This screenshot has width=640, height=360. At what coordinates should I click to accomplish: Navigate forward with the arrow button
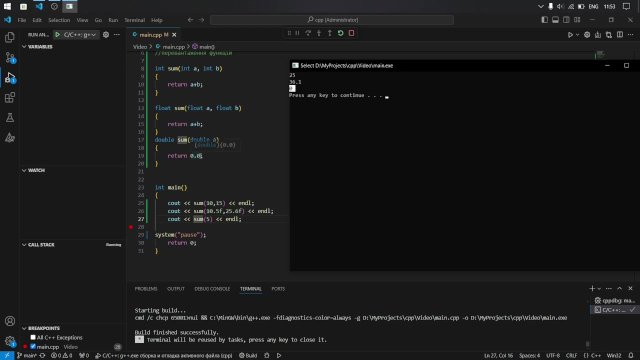pos(202,20)
